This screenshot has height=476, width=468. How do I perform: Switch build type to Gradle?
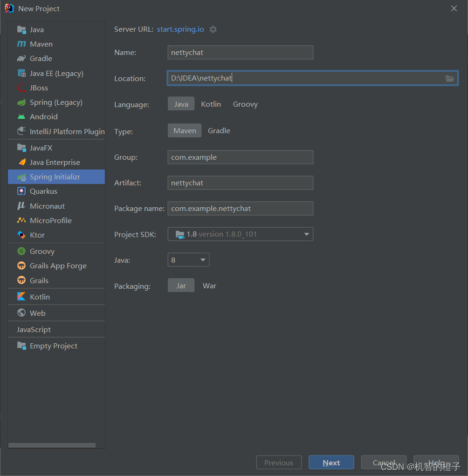click(x=219, y=131)
